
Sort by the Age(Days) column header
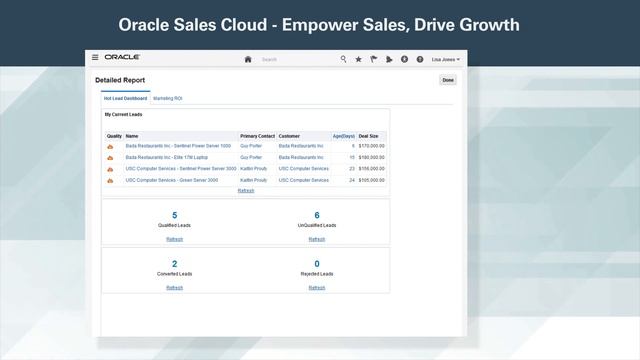click(x=344, y=136)
